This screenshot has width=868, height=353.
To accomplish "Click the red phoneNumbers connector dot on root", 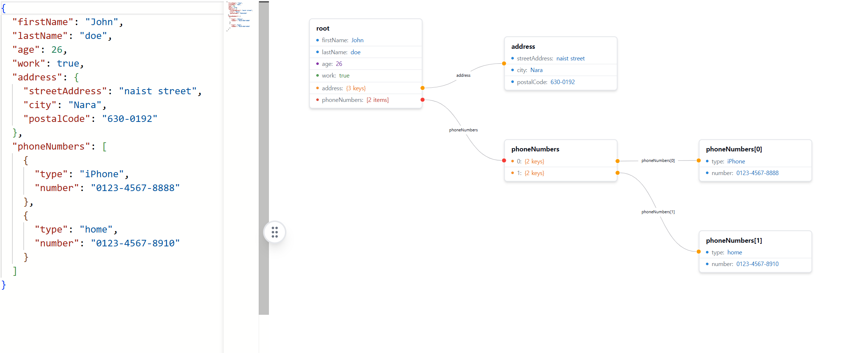I will (x=422, y=100).
